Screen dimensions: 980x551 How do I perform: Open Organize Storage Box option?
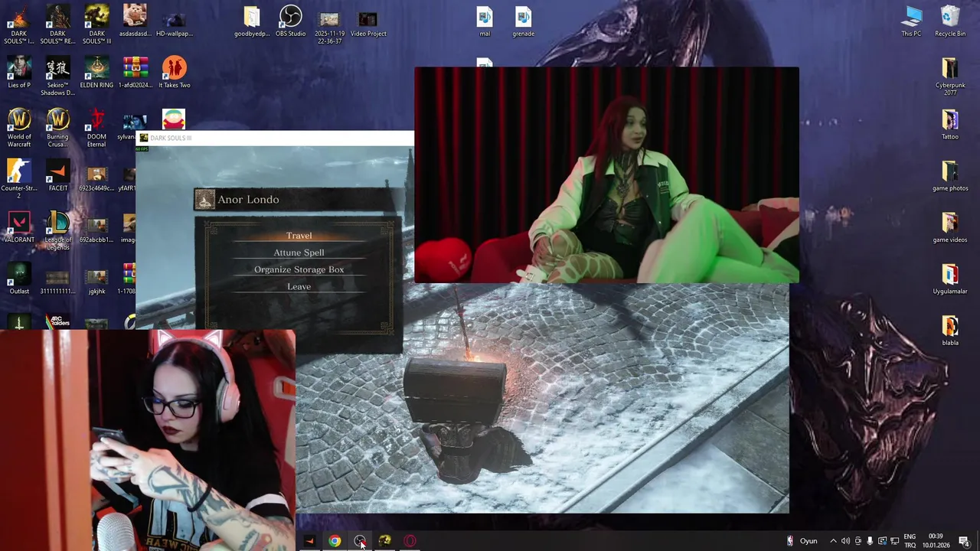click(299, 269)
